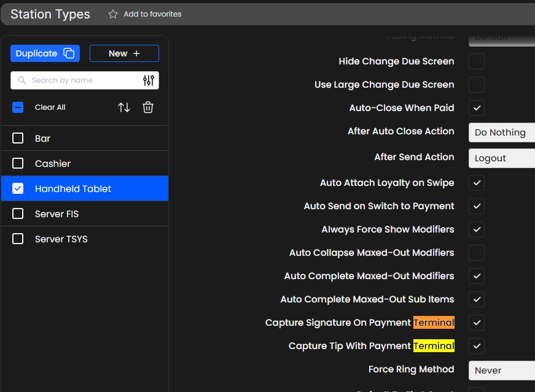Open the Server TSYS station type
This screenshot has width=535, height=392.
[x=61, y=239]
